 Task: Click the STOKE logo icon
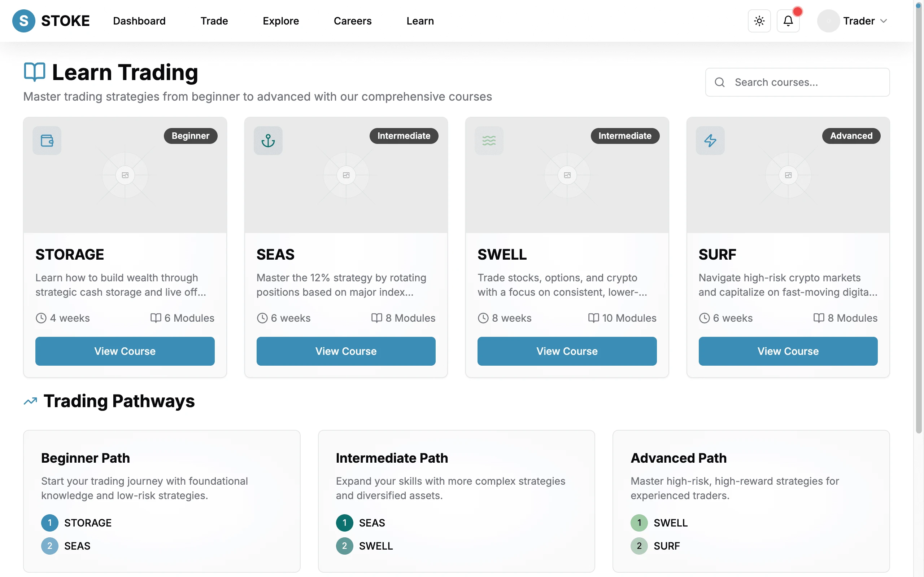pos(24,21)
